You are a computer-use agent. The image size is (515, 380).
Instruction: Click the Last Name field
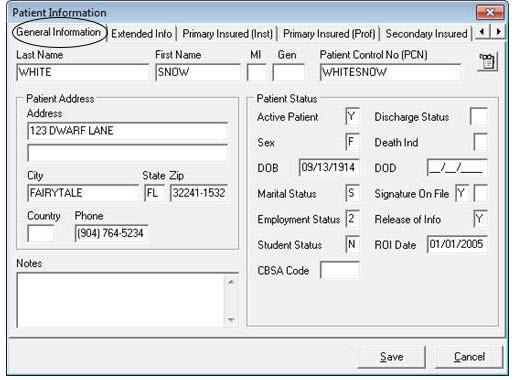(x=82, y=72)
